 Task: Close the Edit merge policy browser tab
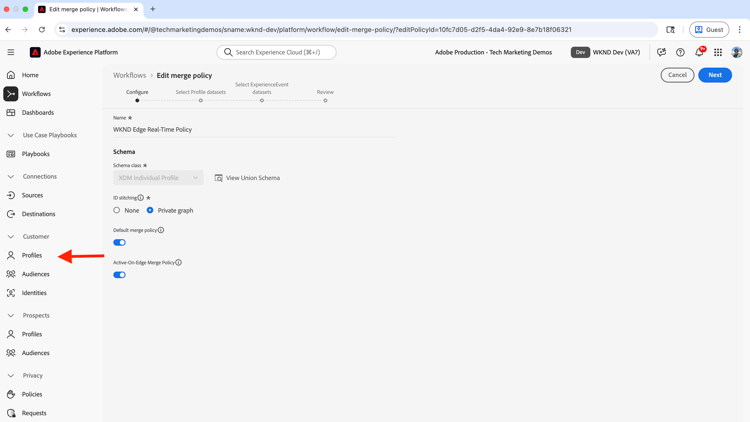[x=136, y=9]
